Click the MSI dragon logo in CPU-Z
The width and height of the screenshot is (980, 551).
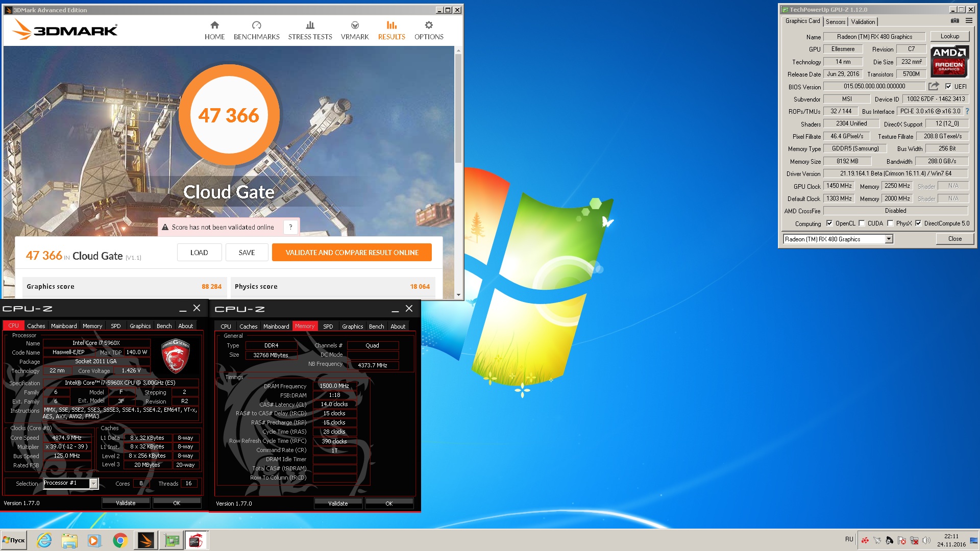tap(175, 356)
